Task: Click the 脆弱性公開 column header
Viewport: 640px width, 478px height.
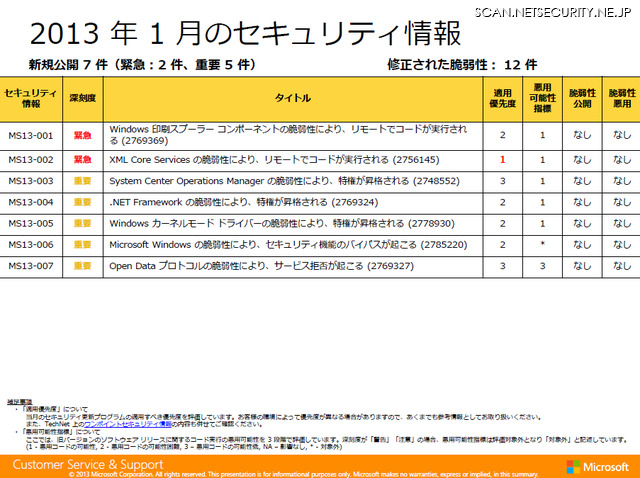Action: tap(582, 98)
